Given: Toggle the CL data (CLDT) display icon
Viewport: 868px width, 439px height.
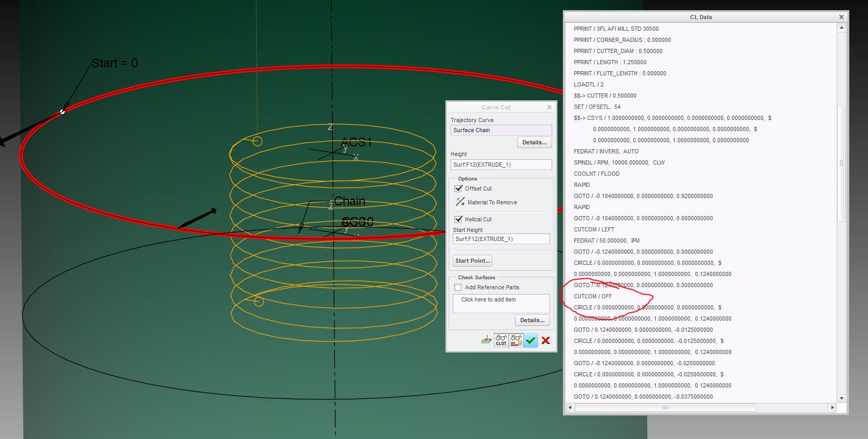Looking at the screenshot, I should click(501, 340).
